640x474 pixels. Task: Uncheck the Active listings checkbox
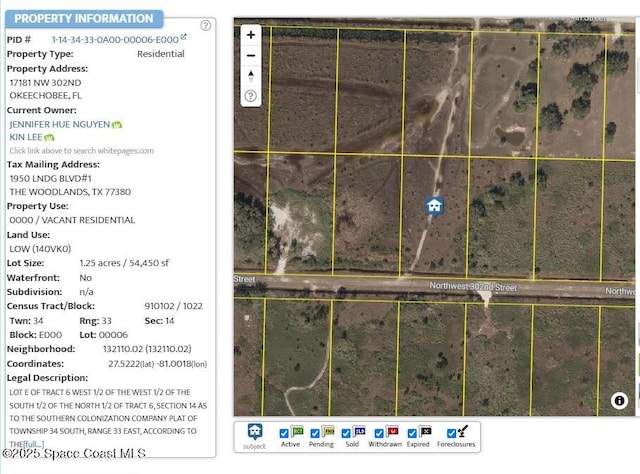tap(284, 433)
